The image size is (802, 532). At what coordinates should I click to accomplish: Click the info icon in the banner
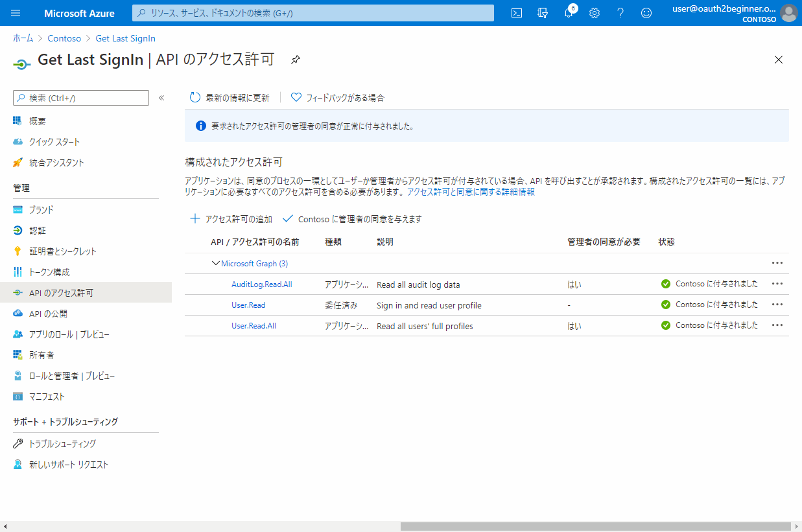point(201,126)
